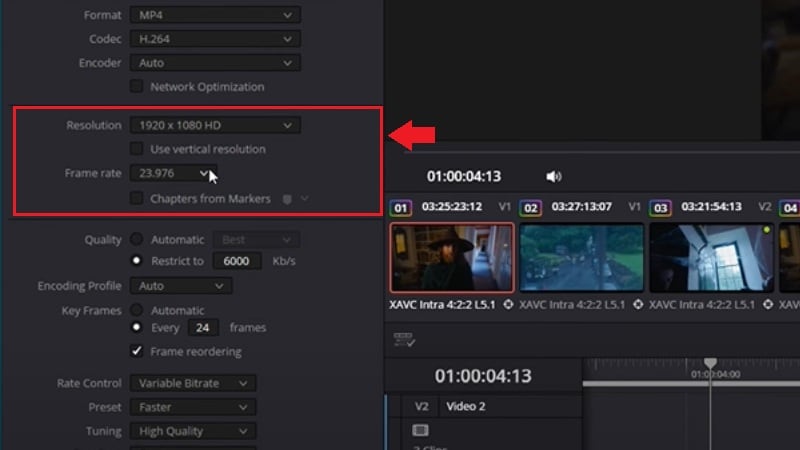This screenshot has height=450, width=800.
Task: Open the Frame rate dropdown 23.976
Action: point(173,173)
